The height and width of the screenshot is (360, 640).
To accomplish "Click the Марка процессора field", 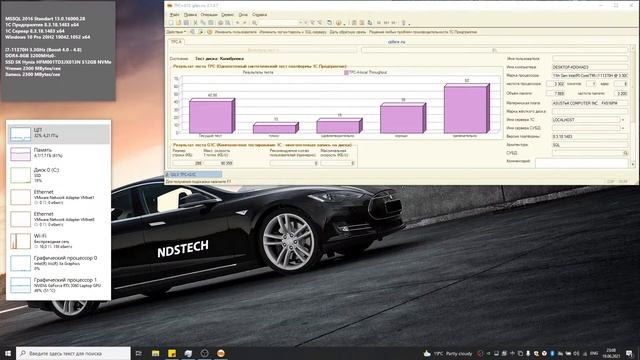I will tap(590, 76).
